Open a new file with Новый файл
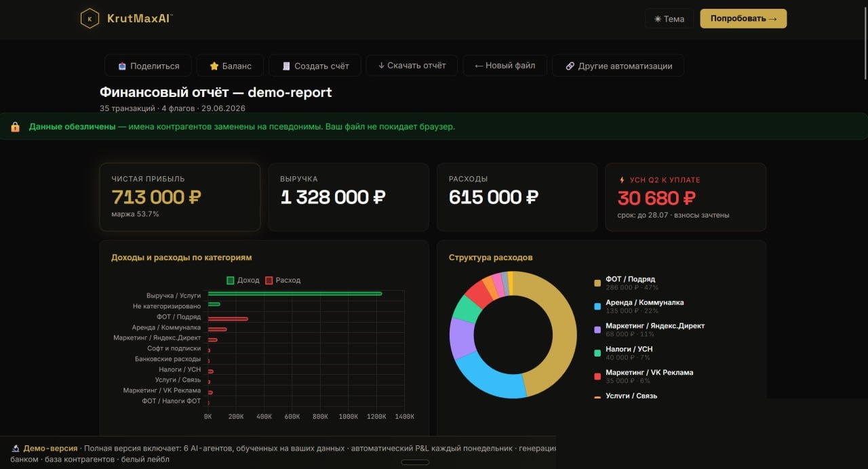The width and height of the screenshot is (868, 469). (505, 66)
